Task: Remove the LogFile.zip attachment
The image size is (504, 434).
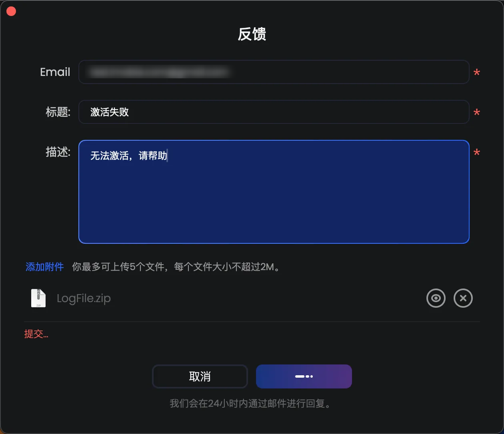Action: pos(463,298)
